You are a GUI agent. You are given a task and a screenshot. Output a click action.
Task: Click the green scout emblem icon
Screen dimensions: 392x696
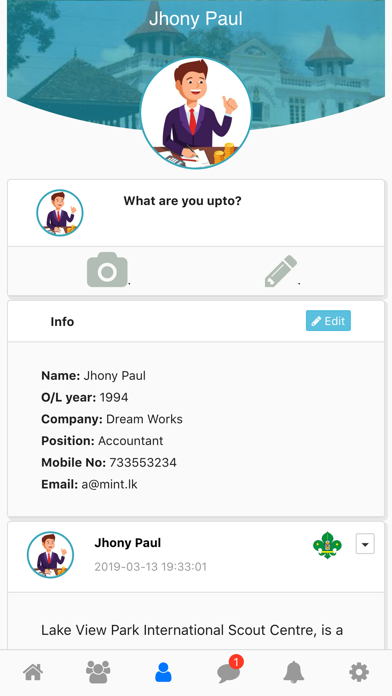click(327, 545)
